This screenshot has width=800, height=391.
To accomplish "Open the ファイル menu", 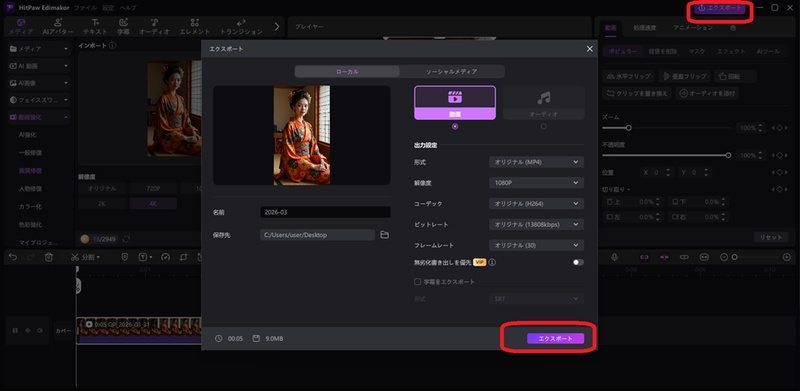I will point(85,8).
